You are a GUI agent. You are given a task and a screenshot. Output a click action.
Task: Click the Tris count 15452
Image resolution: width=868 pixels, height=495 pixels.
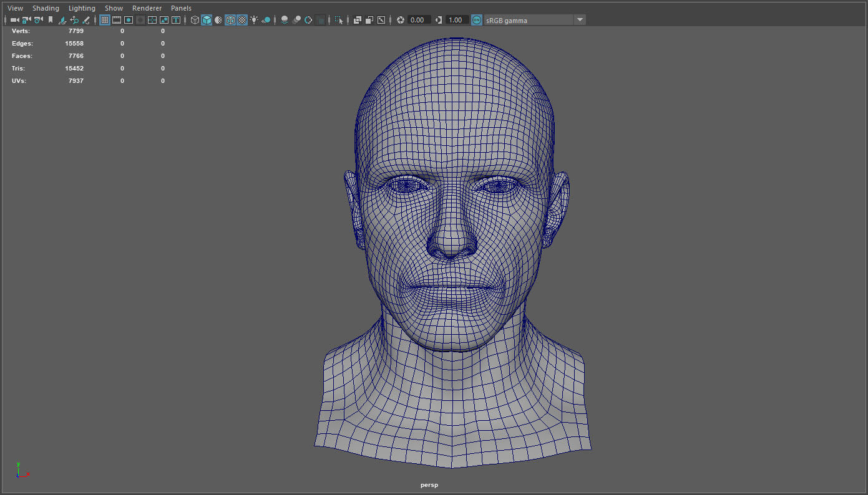point(74,69)
